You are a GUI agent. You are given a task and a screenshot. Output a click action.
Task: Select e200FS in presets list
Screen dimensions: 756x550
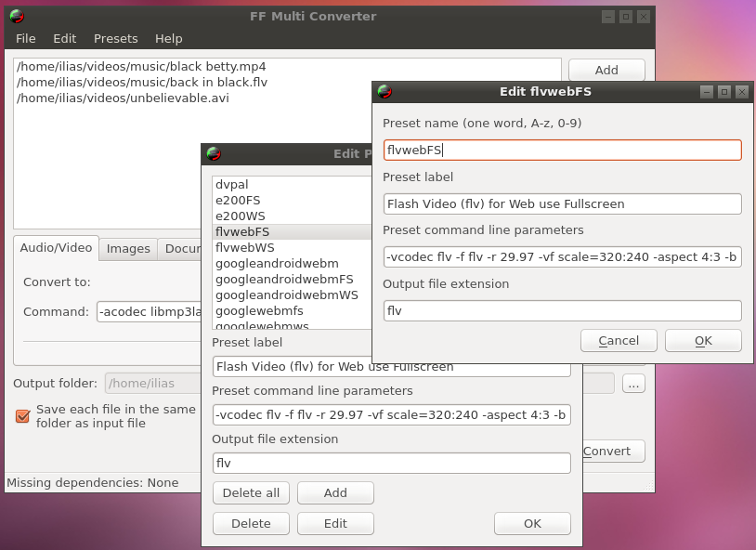click(x=292, y=201)
